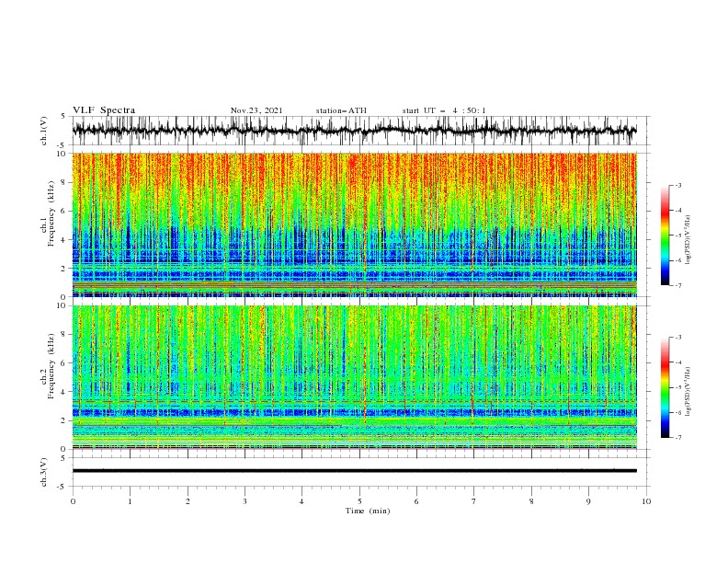
Task: Click time axis tick label '10'
Action: tap(646, 501)
